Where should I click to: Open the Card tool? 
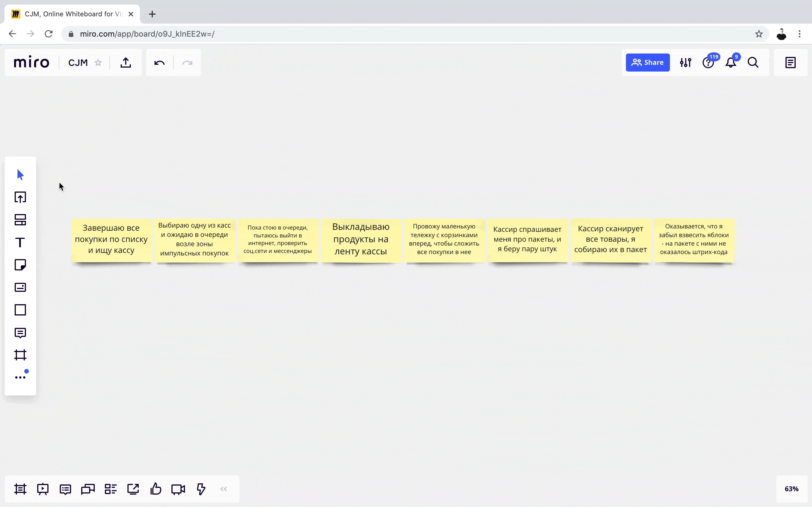20,287
